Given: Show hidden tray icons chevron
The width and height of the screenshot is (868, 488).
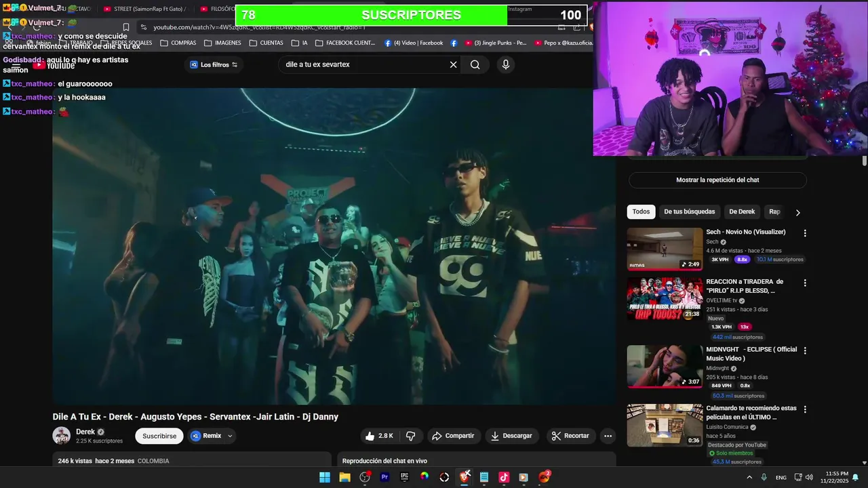Looking at the screenshot, I should (749, 477).
